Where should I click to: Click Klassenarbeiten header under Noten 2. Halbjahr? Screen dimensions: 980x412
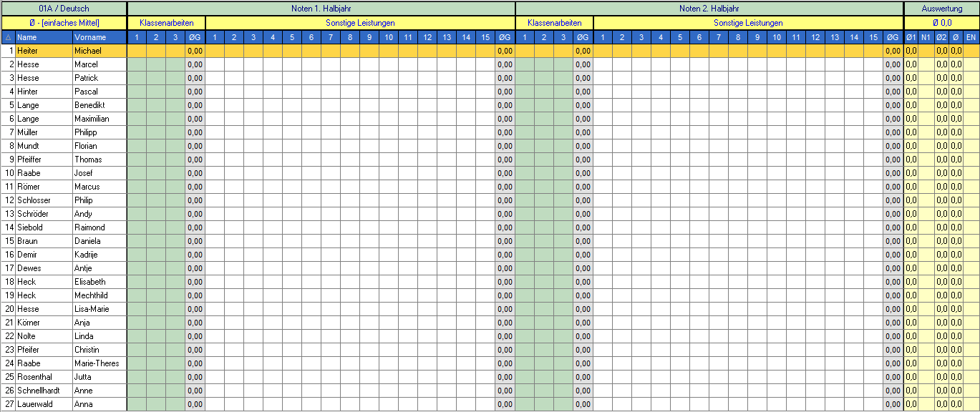554,23
